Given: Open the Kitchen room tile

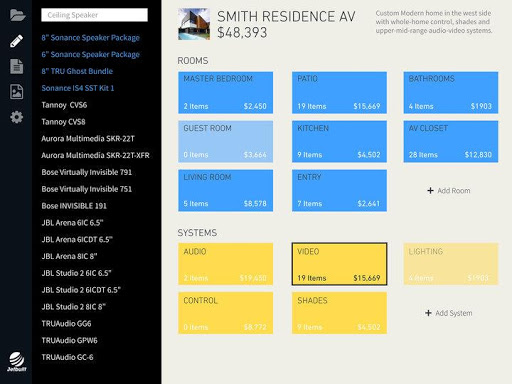Looking at the screenshot, I should click(339, 142).
